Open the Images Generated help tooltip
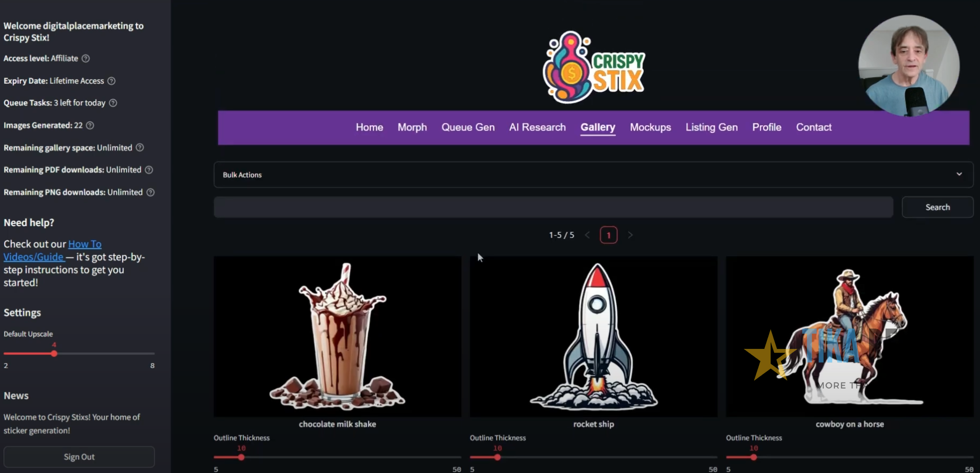This screenshot has height=473, width=980. point(90,125)
